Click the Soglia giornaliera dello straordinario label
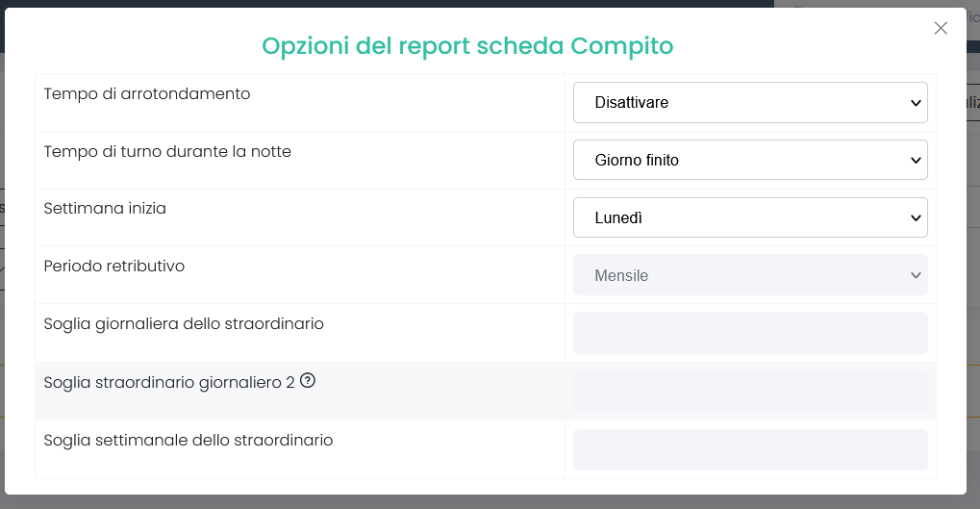980x509 pixels. [184, 324]
